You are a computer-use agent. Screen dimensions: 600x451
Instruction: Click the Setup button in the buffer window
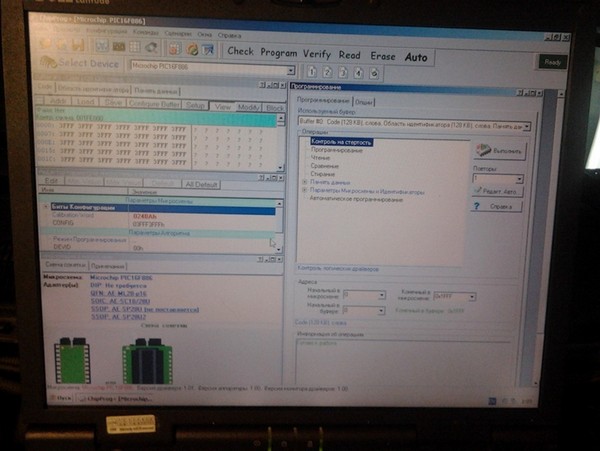[x=195, y=105]
